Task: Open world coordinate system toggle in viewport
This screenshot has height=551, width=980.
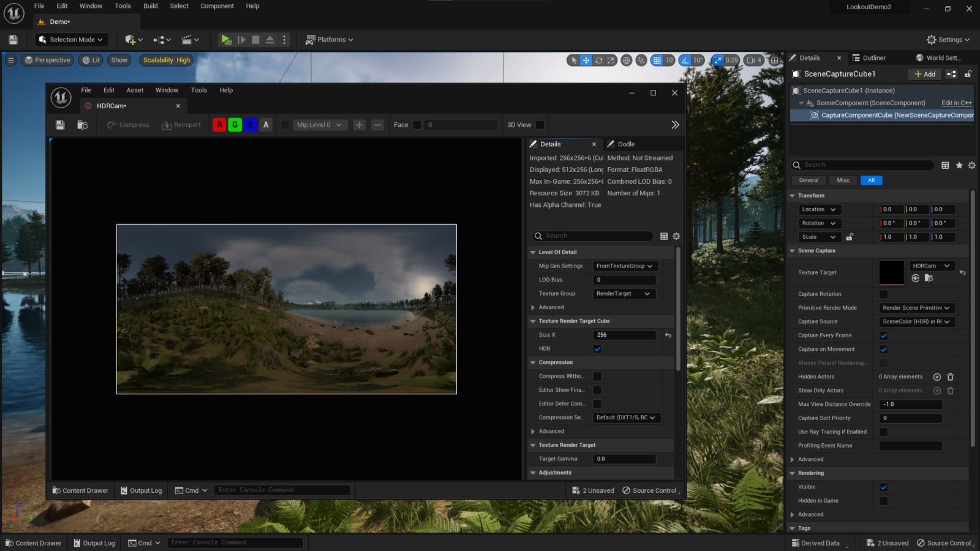Action: point(626,60)
